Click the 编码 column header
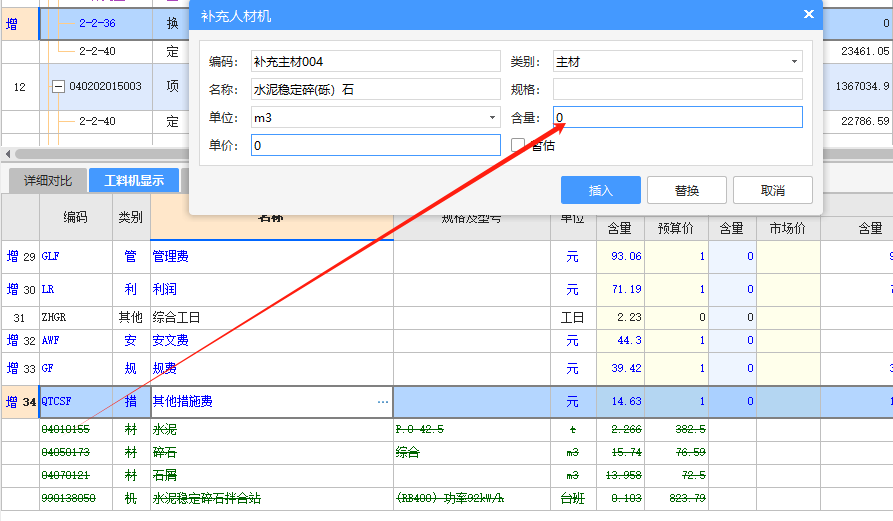Image resolution: width=893 pixels, height=521 pixels. coord(75,217)
